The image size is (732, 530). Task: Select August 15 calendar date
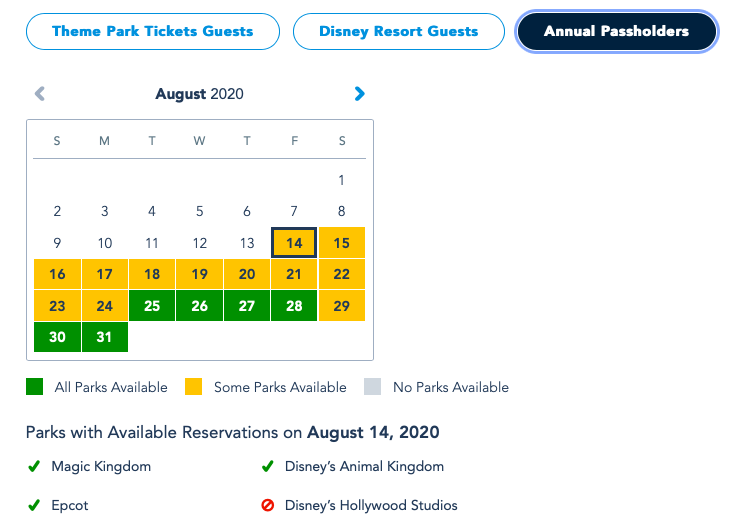click(x=342, y=243)
